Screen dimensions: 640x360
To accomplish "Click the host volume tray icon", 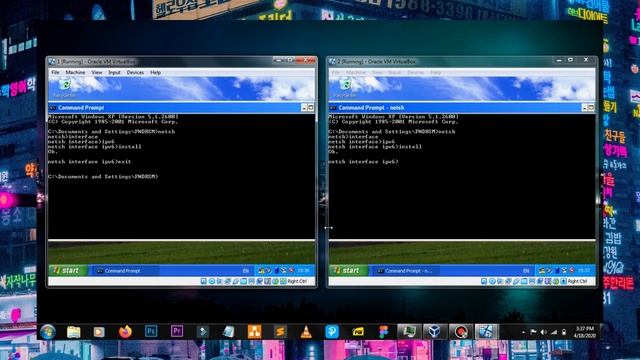I will [x=543, y=332].
